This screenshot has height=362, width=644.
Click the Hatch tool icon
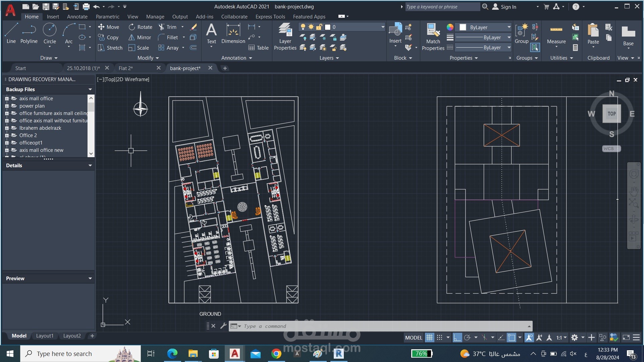pyautogui.click(x=82, y=48)
